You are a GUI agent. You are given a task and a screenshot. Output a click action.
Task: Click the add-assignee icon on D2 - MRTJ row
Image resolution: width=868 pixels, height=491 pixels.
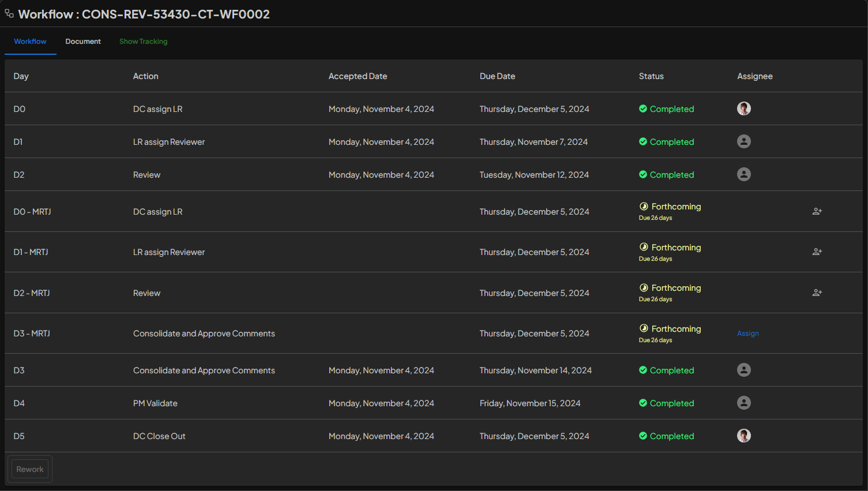click(817, 293)
